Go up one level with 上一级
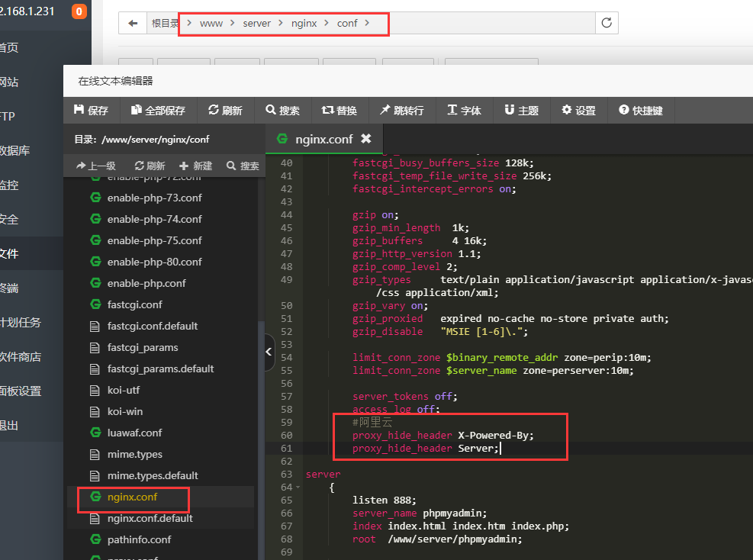This screenshot has width=753, height=560. point(97,166)
